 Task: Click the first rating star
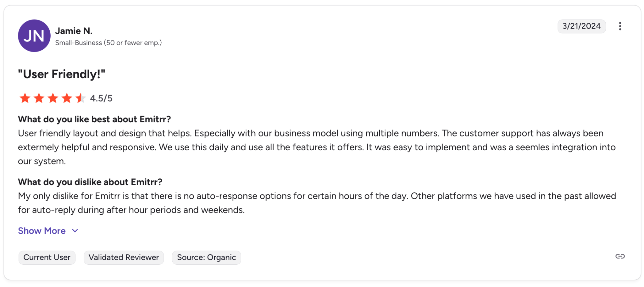click(x=25, y=98)
